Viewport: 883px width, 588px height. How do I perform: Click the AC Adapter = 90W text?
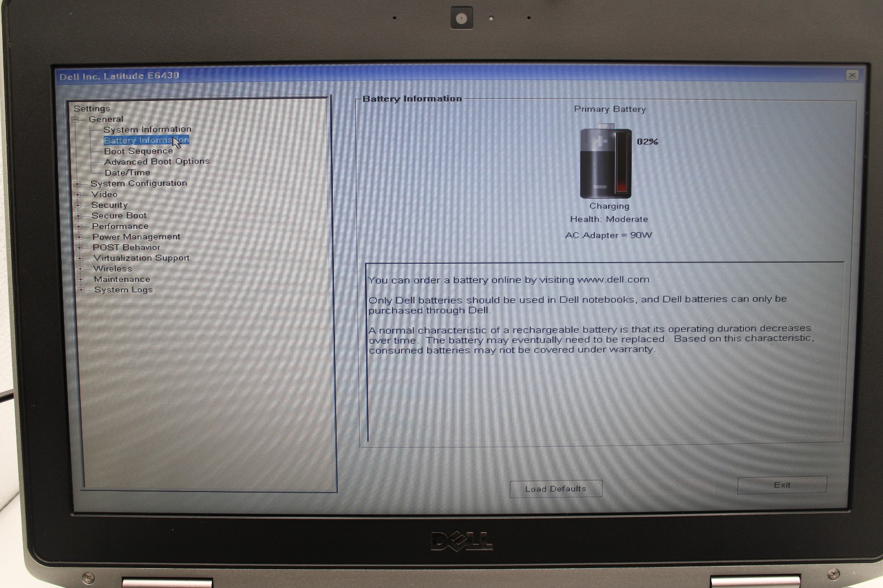coord(608,235)
